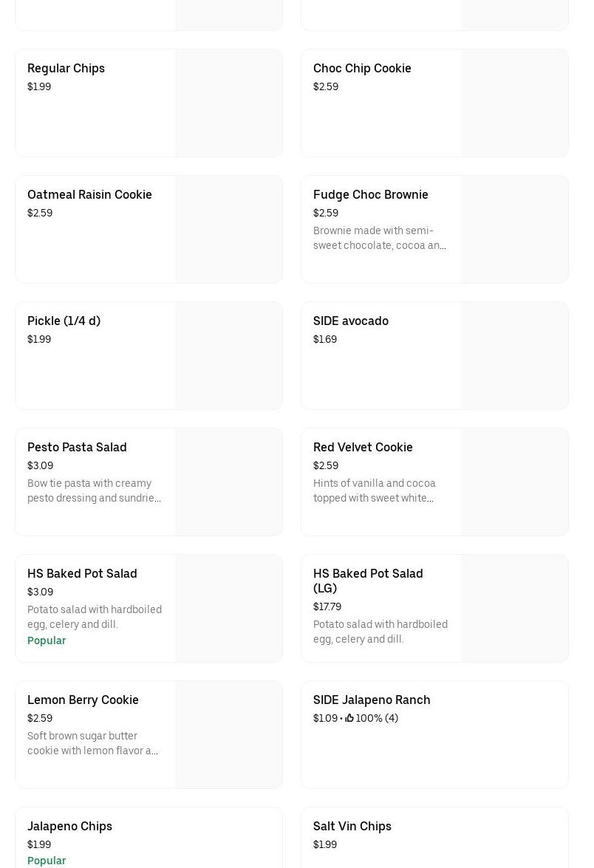Click the Lemon Berry Cookie title
Screen dimensions: 594x868
(83, 700)
